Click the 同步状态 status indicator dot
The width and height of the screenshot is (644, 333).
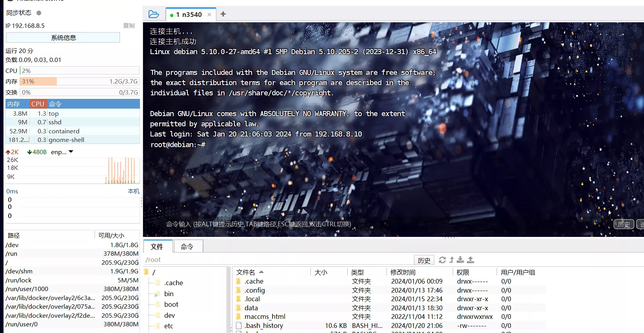[39, 13]
